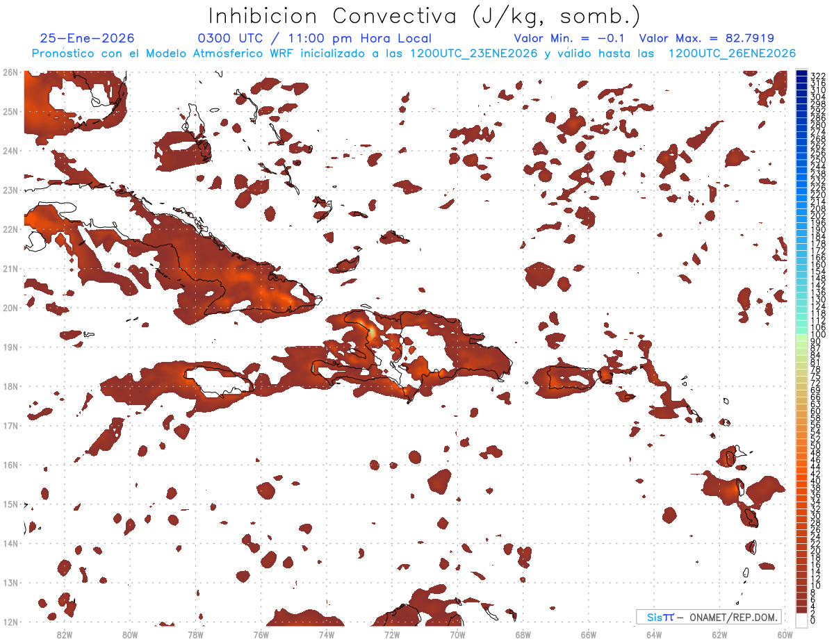Click the 25N latitude label
Image resolution: width=834 pixels, height=644 pixels.
(x=10, y=111)
